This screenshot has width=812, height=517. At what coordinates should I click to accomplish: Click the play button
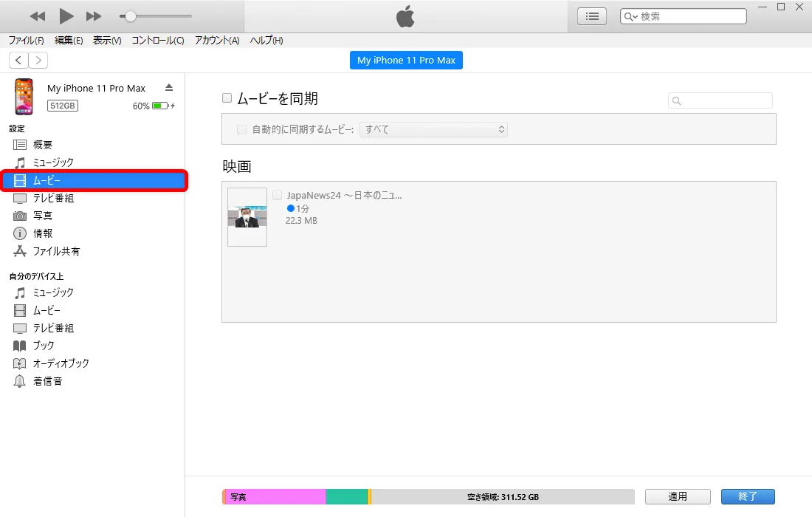tap(66, 16)
